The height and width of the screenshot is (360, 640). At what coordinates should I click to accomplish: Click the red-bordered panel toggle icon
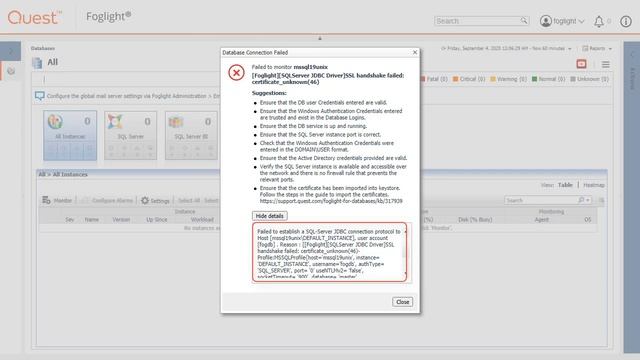point(581,64)
